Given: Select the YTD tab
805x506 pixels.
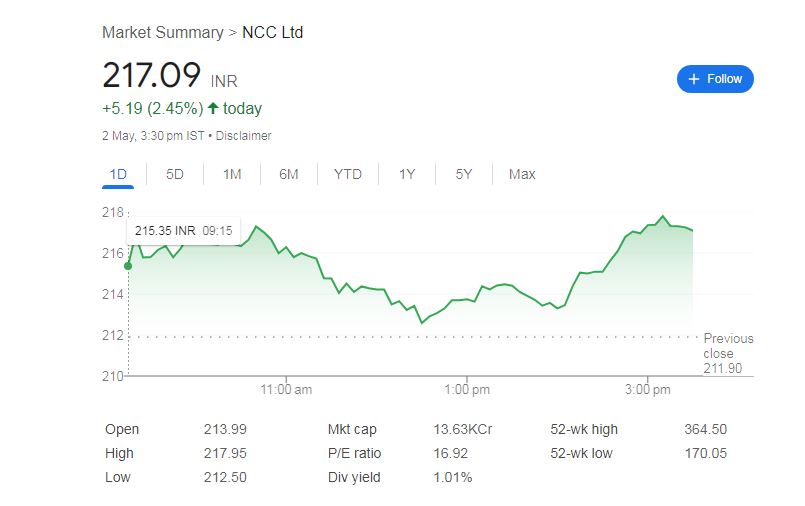Looking at the screenshot, I should pyautogui.click(x=348, y=174).
